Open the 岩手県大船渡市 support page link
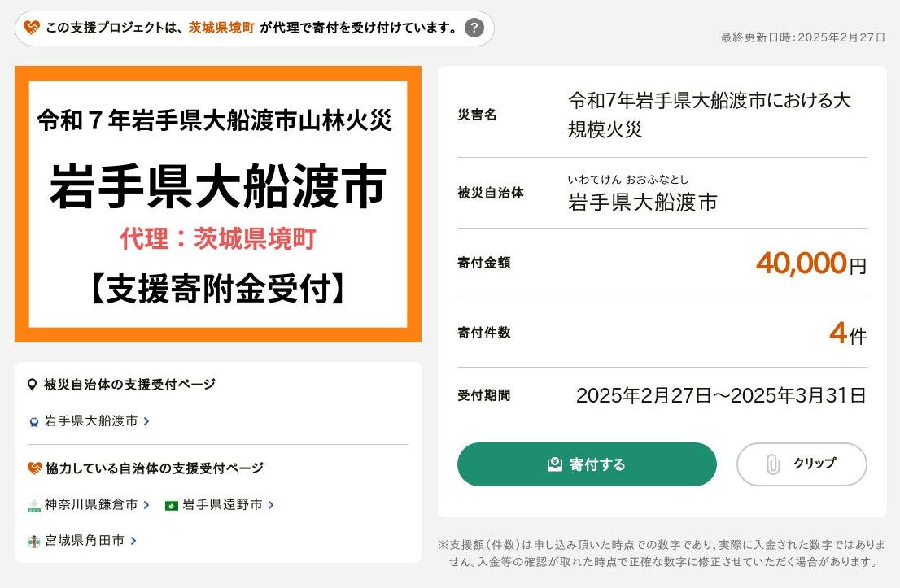The height and width of the screenshot is (588, 900). click(x=91, y=421)
